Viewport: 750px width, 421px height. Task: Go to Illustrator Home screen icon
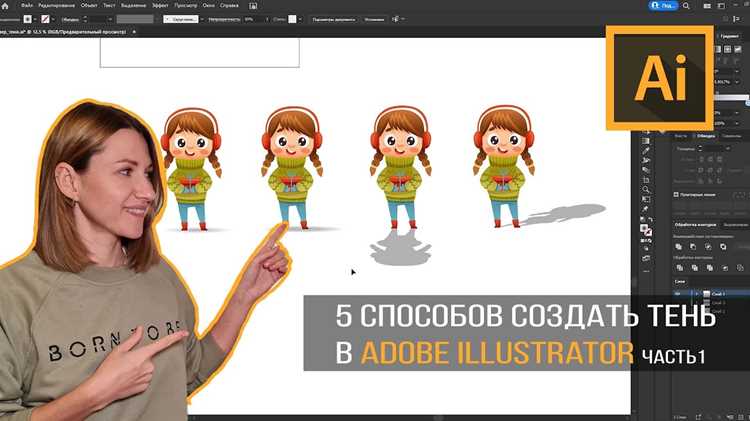coord(5,6)
